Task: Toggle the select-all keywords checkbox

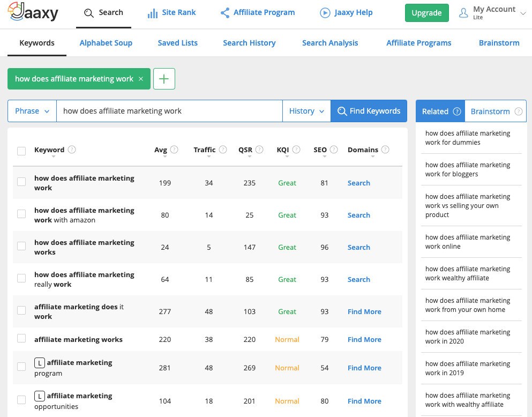Action: (21, 151)
